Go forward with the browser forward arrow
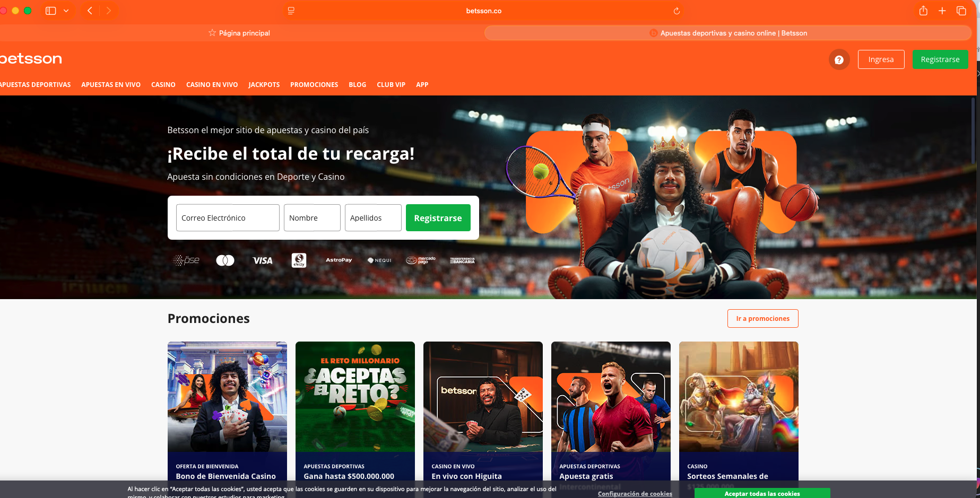Viewport: 980px width, 498px height. coord(109,11)
